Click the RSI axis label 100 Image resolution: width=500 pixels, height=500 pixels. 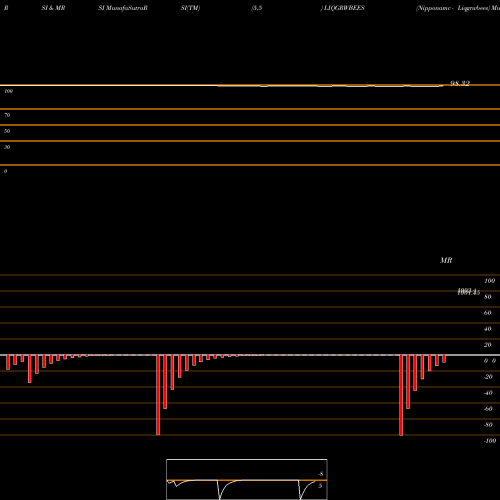[9, 91]
